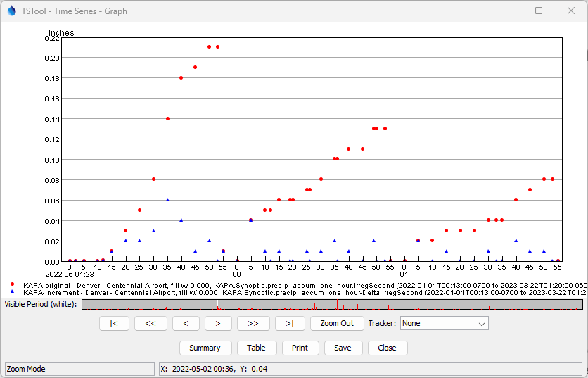Maximize the TSTool graph window
Viewport: 588px width, 378px height.
coord(539,11)
